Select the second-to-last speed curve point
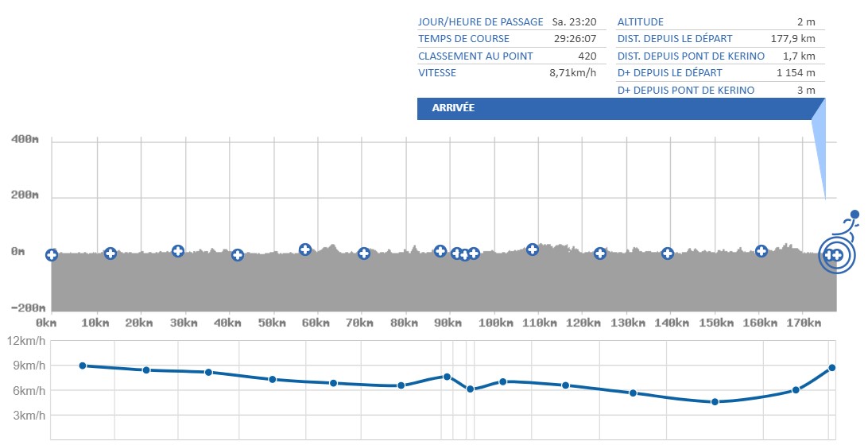The image size is (868, 445). 795,390
